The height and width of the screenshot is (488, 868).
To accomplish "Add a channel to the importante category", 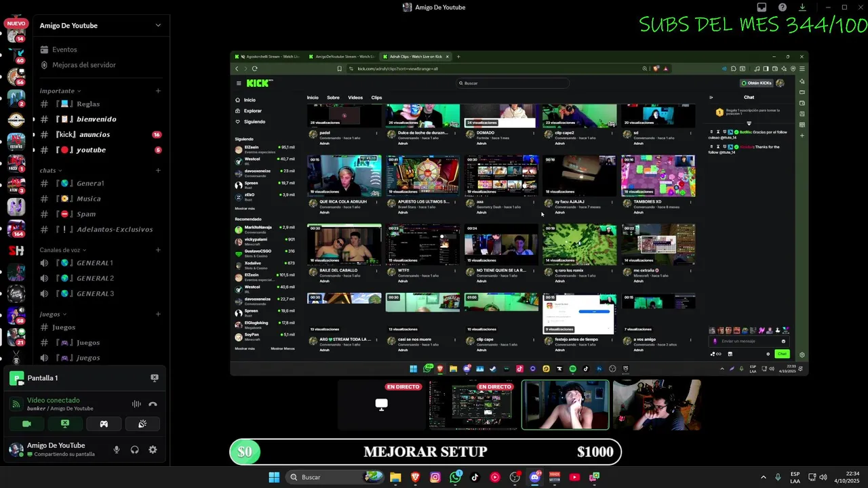I will tap(158, 91).
